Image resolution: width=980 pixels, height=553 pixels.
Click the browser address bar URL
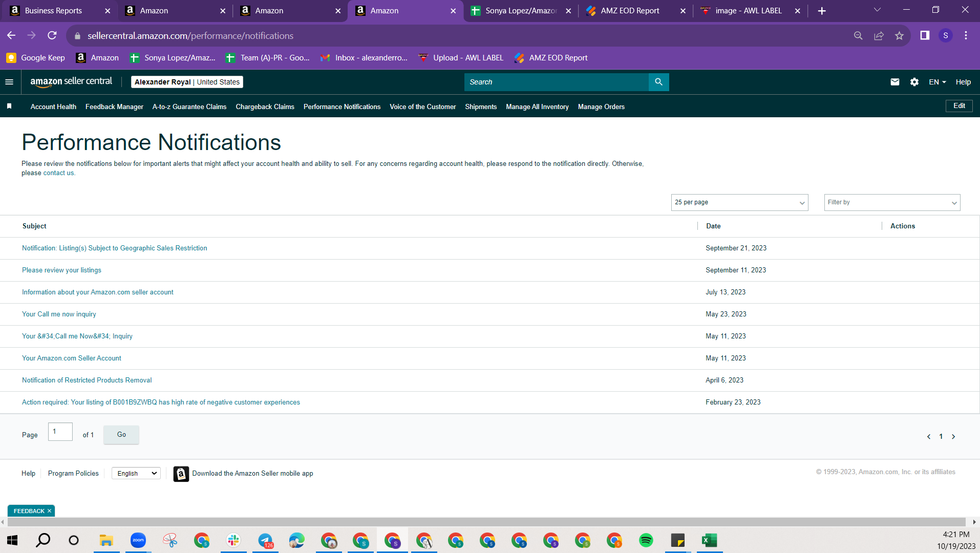coord(190,36)
